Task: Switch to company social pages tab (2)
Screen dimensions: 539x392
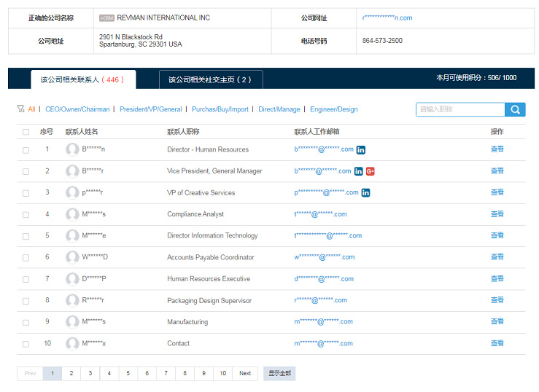Action: click(x=211, y=79)
